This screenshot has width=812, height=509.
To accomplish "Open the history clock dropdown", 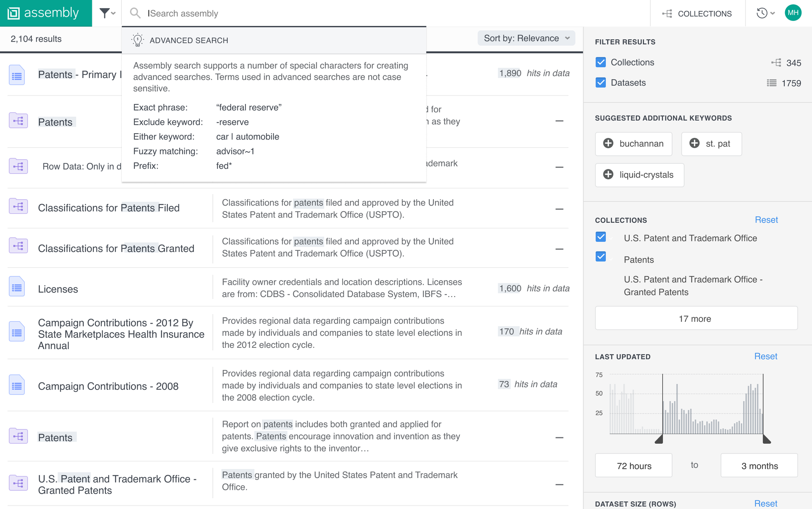I will coord(765,13).
